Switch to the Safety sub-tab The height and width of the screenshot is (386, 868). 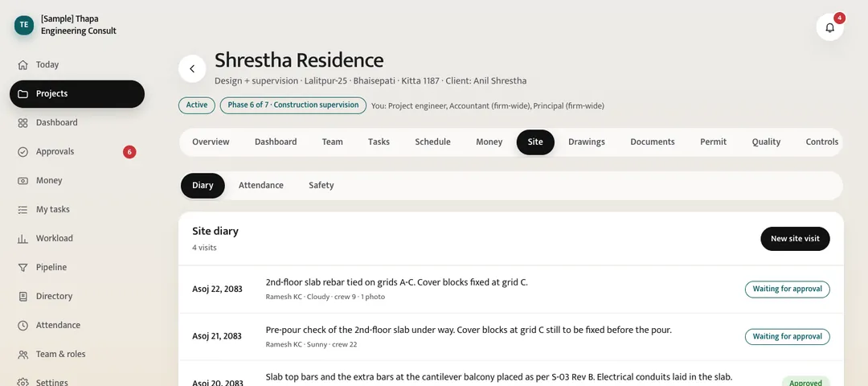(321, 186)
